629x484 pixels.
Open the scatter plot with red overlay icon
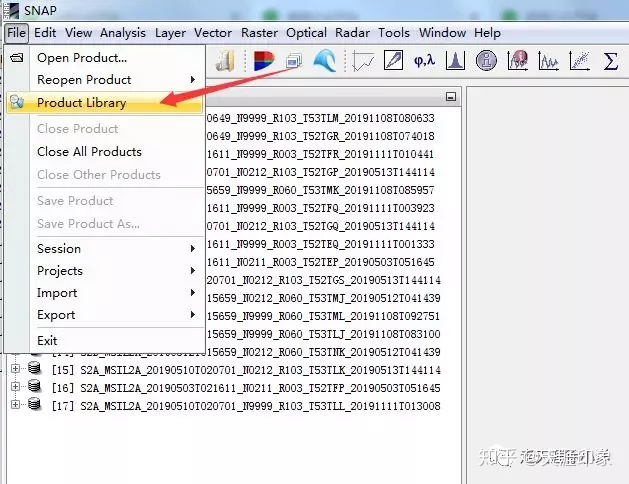pyautogui.click(x=517, y=61)
